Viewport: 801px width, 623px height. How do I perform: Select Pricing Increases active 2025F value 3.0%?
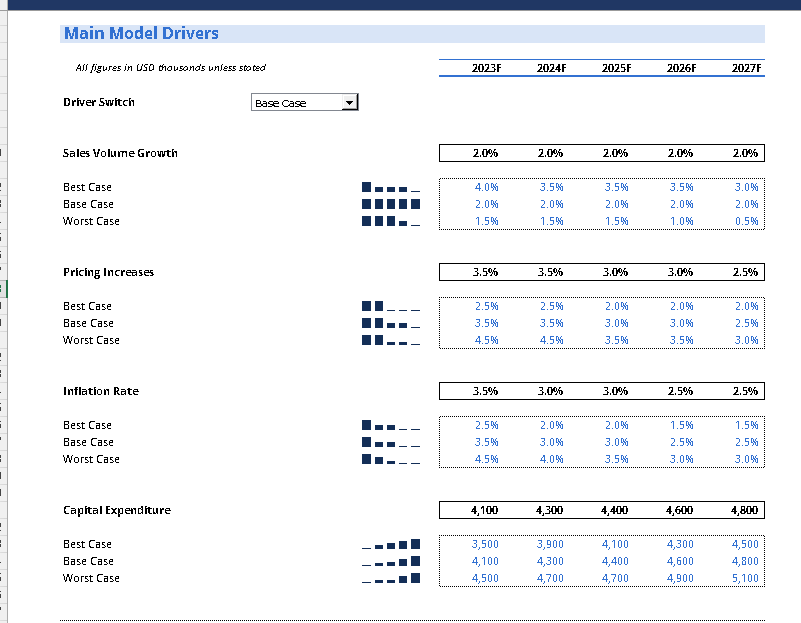[615, 272]
